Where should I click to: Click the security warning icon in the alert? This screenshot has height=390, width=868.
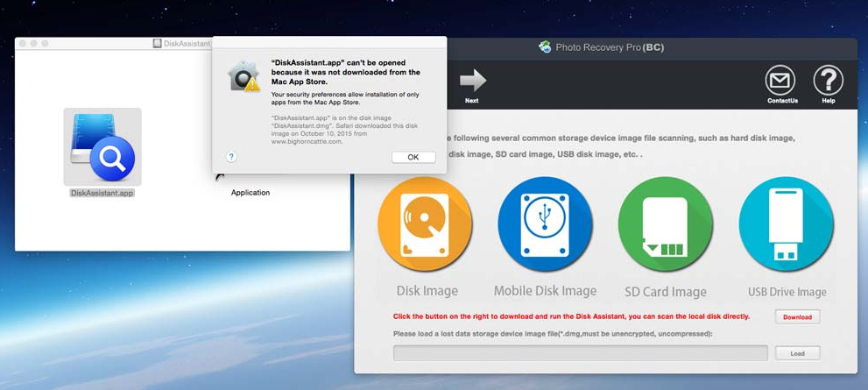pyautogui.click(x=243, y=76)
